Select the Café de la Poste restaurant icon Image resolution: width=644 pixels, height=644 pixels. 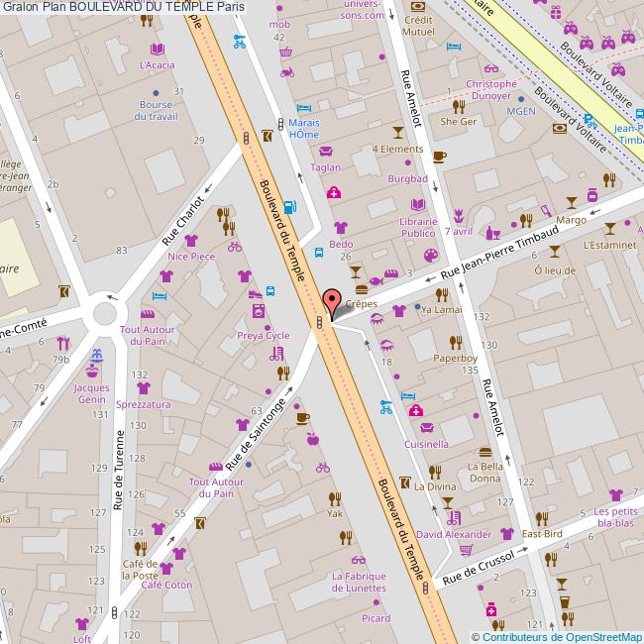point(142,546)
